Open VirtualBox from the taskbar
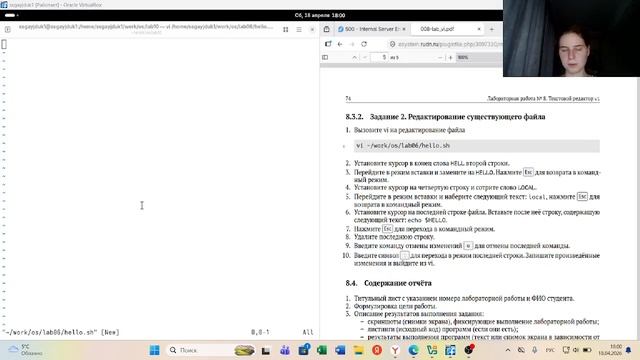The width and height of the screenshot is (640, 360). coord(432,350)
